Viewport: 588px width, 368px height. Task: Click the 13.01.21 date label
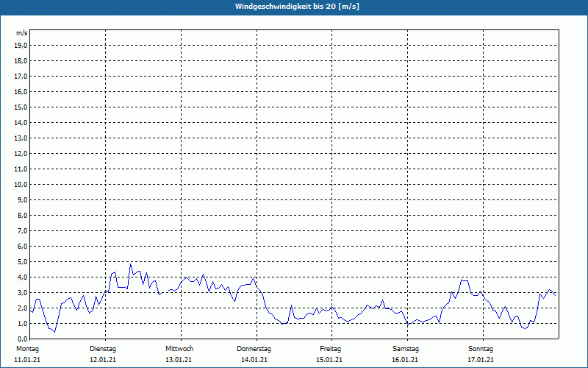click(179, 360)
